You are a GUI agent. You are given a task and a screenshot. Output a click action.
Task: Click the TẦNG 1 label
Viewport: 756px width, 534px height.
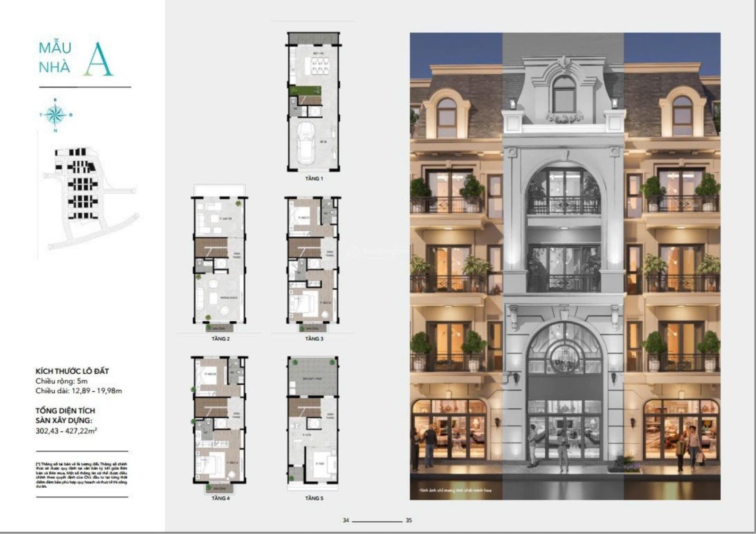pyautogui.click(x=314, y=179)
